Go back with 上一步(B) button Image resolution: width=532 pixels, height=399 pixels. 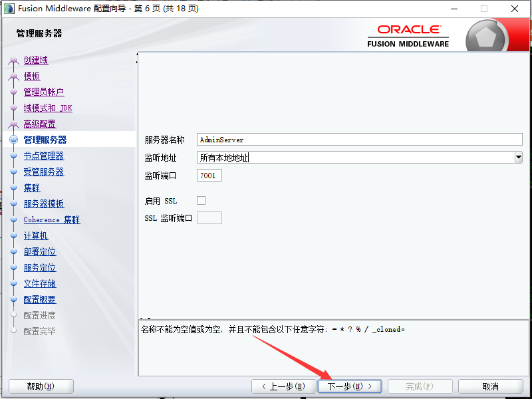coord(284,386)
